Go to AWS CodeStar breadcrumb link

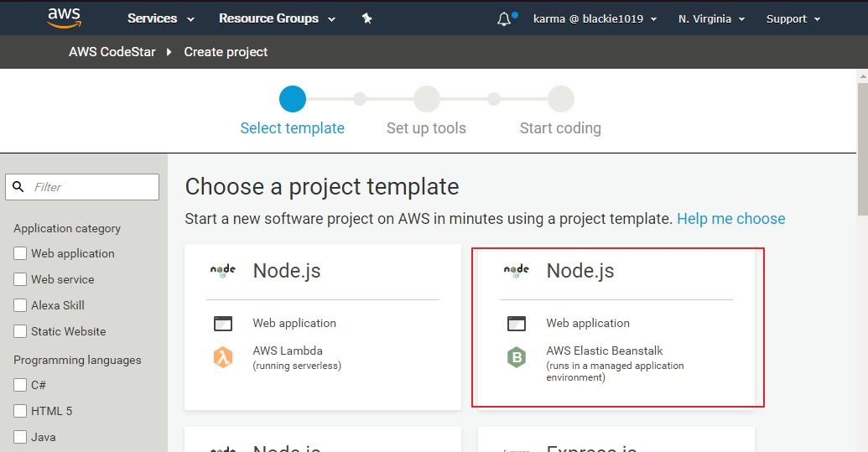tap(112, 52)
